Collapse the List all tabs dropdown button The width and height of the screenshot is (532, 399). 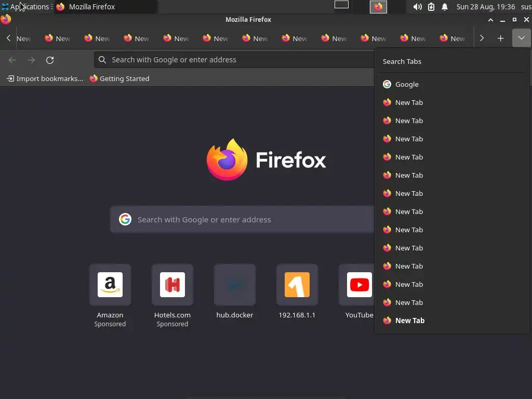521,38
